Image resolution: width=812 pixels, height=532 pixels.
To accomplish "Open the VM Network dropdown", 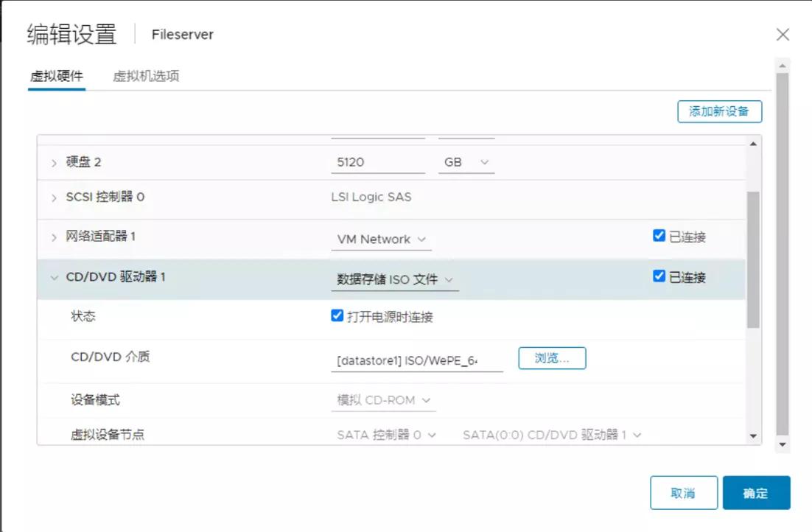I will [x=382, y=239].
